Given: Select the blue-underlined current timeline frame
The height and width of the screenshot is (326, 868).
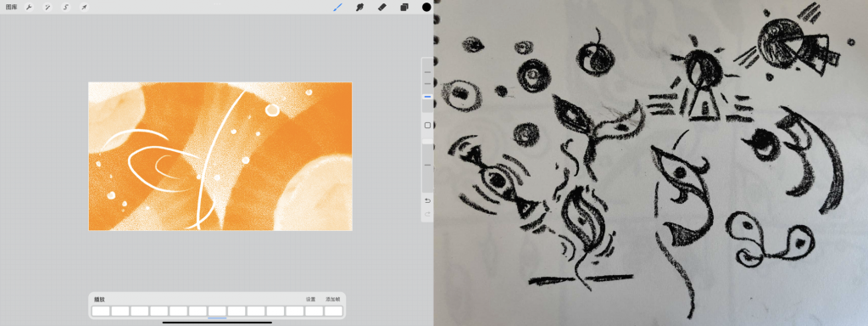Looking at the screenshot, I should (217, 311).
